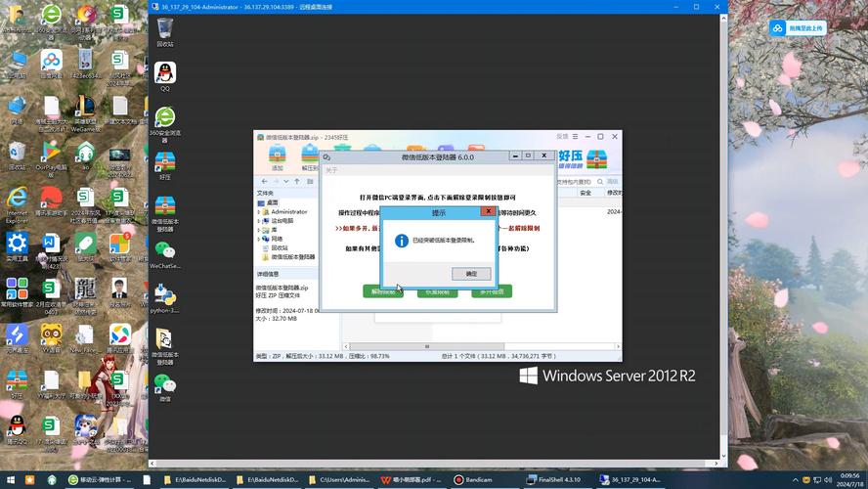Click the right arrow of the 好压 horizontal scrollbar
The image size is (868, 489).
pos(618,346)
